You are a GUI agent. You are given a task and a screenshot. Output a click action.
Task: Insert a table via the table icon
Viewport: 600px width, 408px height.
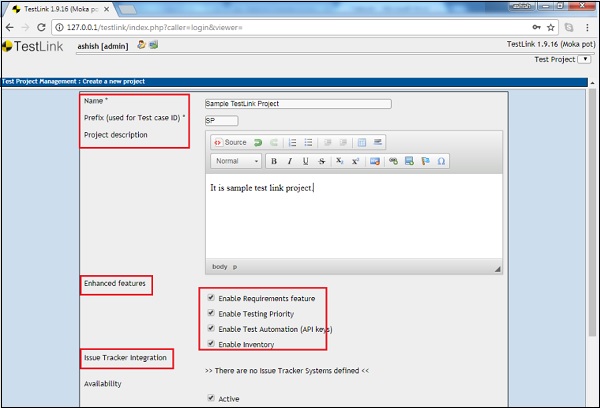click(362, 142)
